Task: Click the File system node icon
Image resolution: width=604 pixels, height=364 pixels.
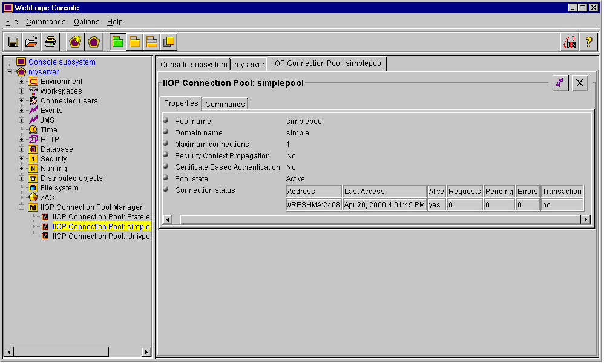Action: 33,188
